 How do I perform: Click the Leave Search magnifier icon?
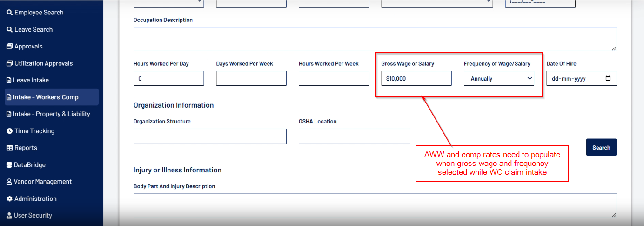pyautogui.click(x=9, y=29)
